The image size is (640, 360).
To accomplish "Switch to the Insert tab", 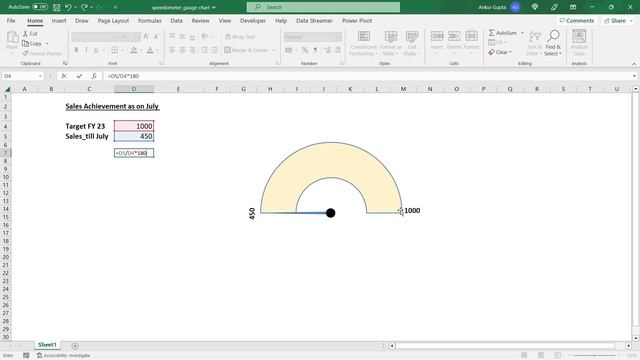I will pyautogui.click(x=59, y=20).
